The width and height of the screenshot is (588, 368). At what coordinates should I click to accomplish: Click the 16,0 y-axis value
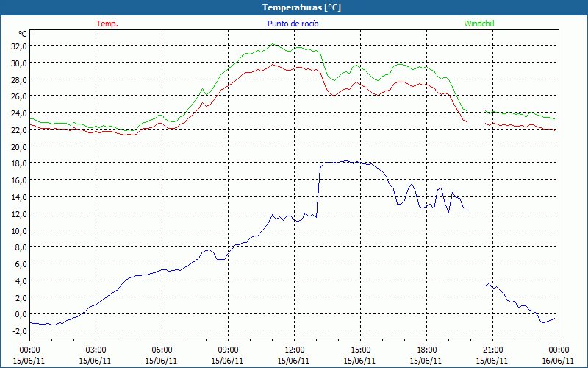pos(19,180)
